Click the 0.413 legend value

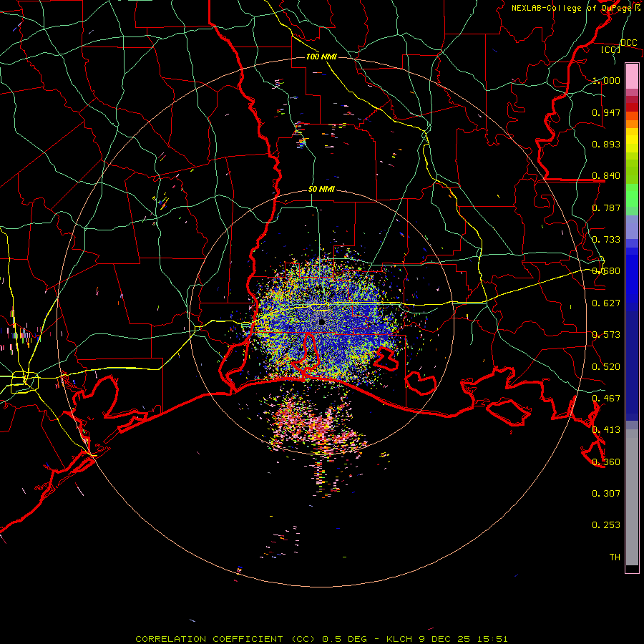pyautogui.click(x=606, y=430)
